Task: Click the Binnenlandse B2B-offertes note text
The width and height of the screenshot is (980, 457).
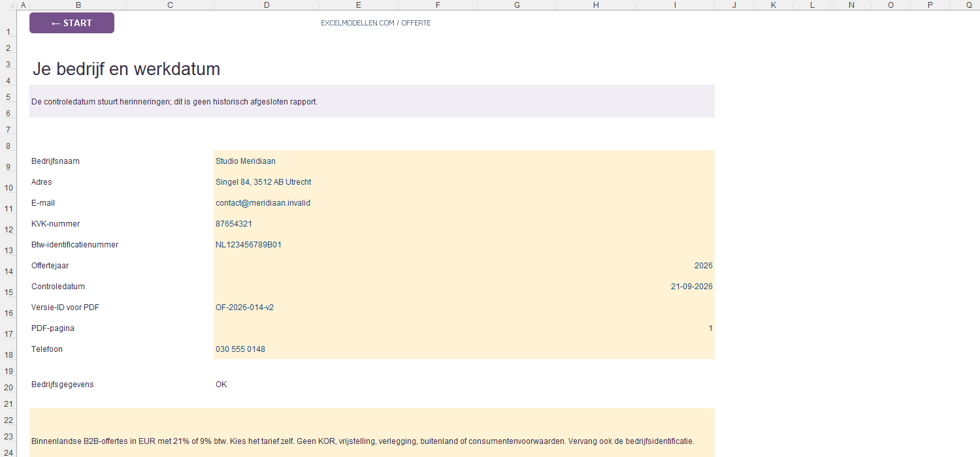Action: point(363,441)
